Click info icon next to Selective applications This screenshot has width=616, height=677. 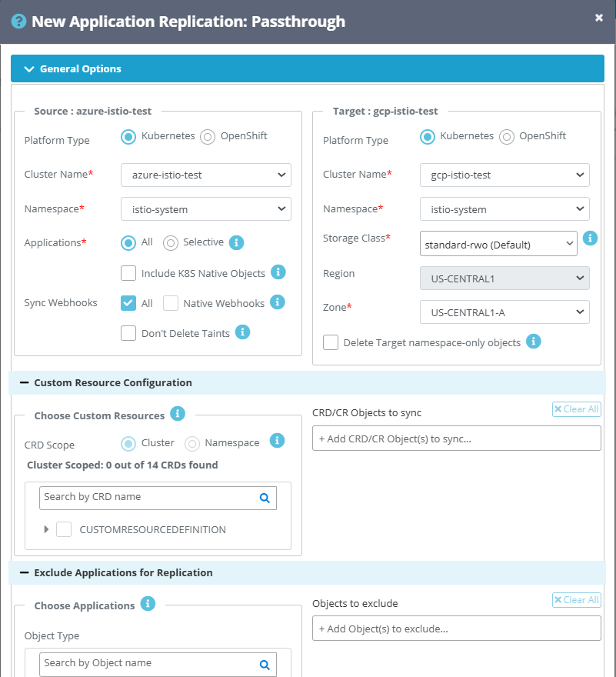point(236,242)
